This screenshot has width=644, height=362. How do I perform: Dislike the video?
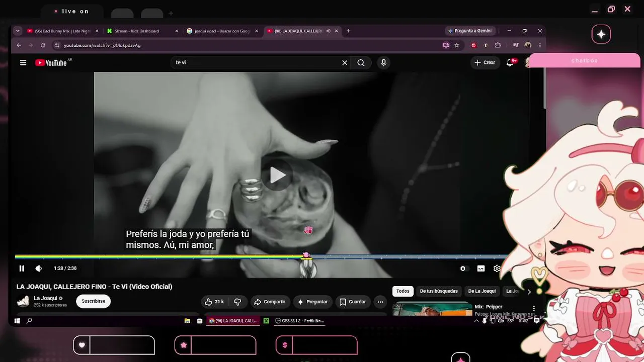tap(237, 302)
